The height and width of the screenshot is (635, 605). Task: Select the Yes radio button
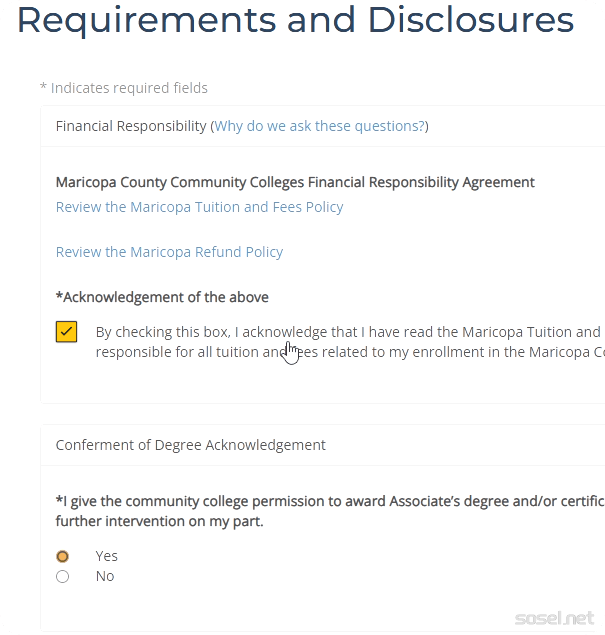pyautogui.click(x=63, y=556)
